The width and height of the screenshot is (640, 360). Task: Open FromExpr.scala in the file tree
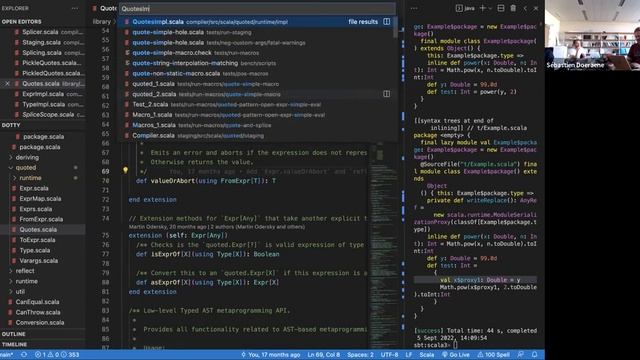coord(42,219)
